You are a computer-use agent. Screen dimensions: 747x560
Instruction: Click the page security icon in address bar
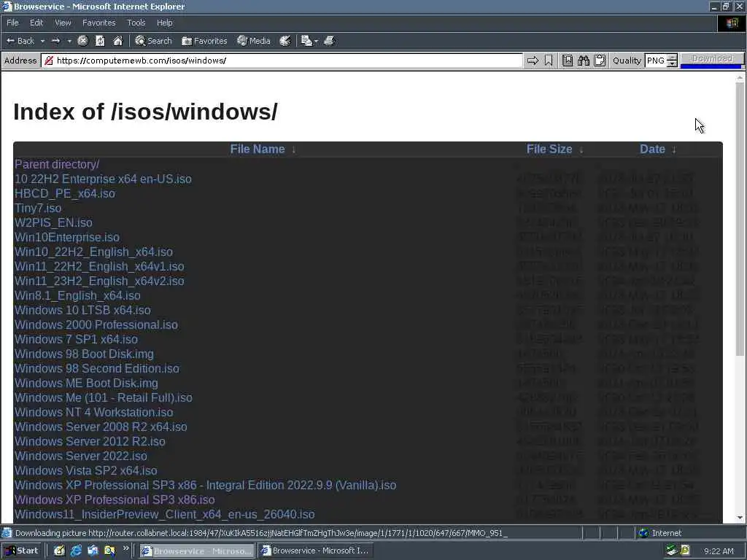point(49,61)
